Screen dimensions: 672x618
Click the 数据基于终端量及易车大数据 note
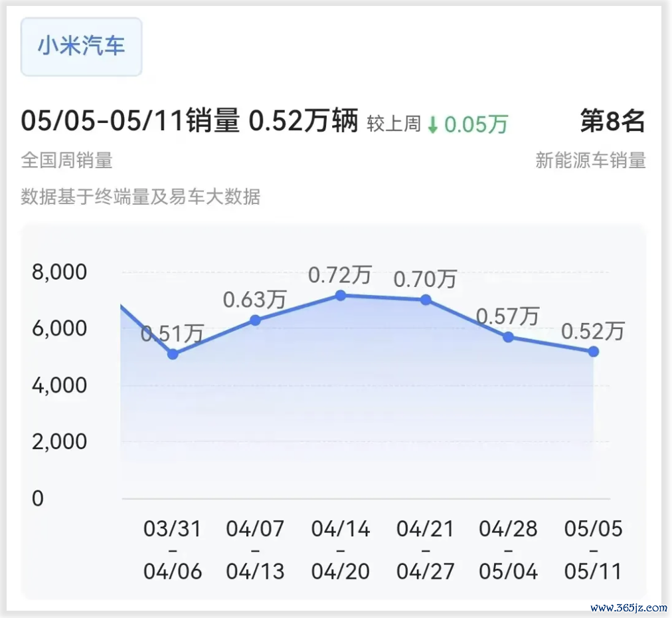click(x=141, y=197)
